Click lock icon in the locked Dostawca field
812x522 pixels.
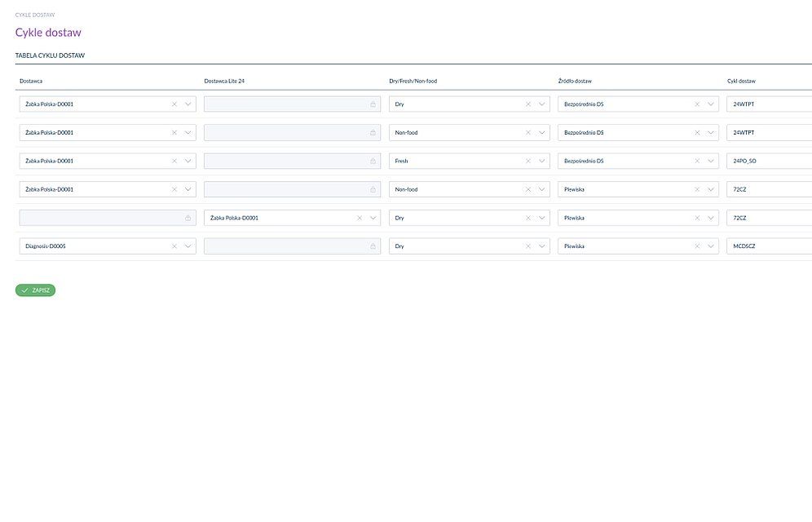[188, 218]
